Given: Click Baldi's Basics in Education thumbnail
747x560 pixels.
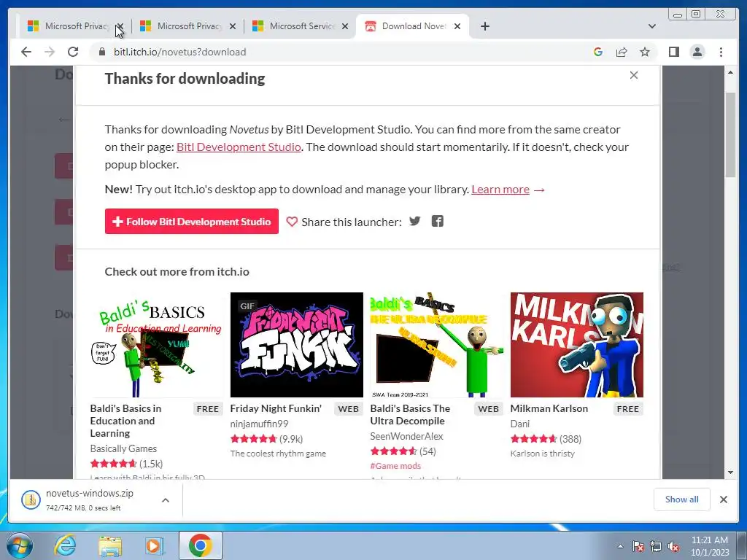Looking at the screenshot, I should pos(156,345).
